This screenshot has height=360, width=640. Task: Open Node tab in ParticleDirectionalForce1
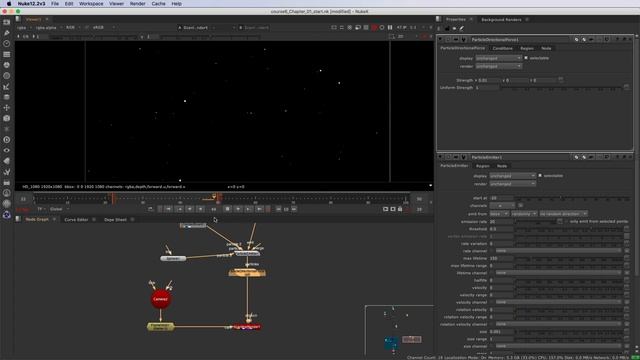tap(546, 48)
